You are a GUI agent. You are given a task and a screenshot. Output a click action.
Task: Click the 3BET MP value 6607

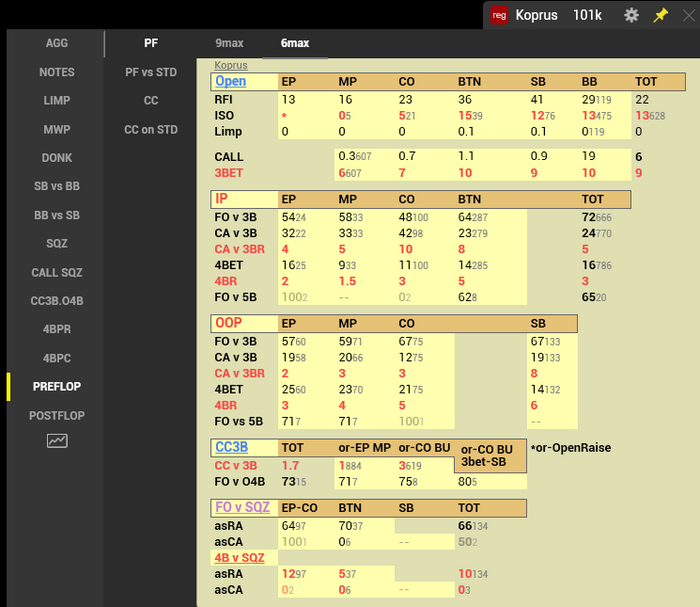350,173
